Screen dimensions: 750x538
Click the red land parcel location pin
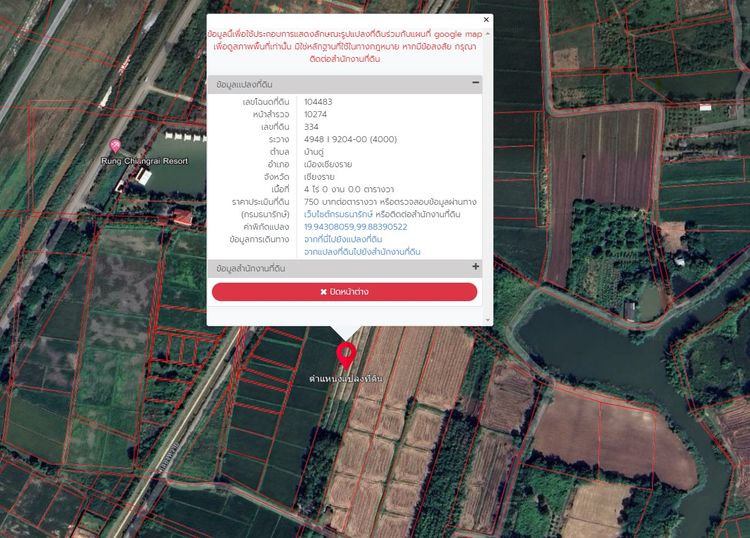(346, 355)
